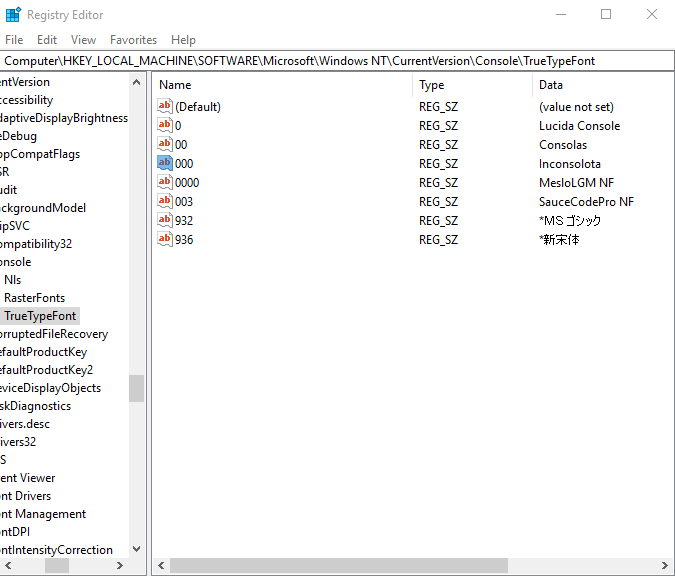
Task: Close the Registry Editor window
Action: [652, 14]
